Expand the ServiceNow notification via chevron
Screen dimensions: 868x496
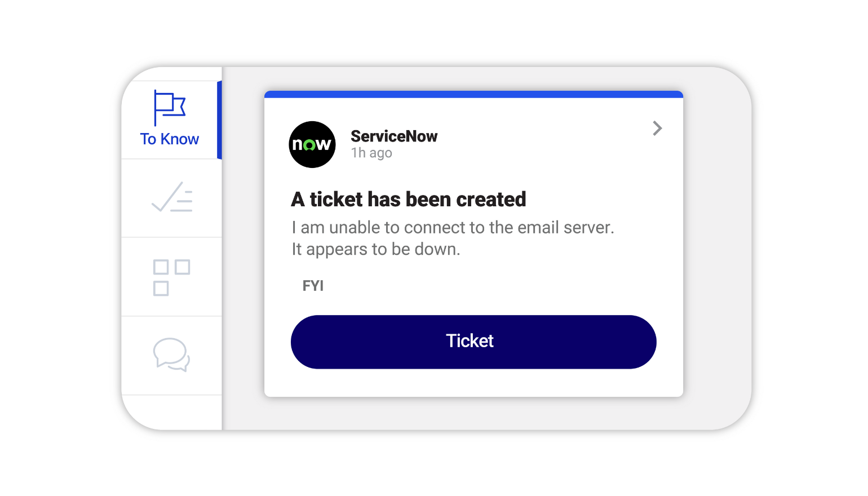(657, 128)
